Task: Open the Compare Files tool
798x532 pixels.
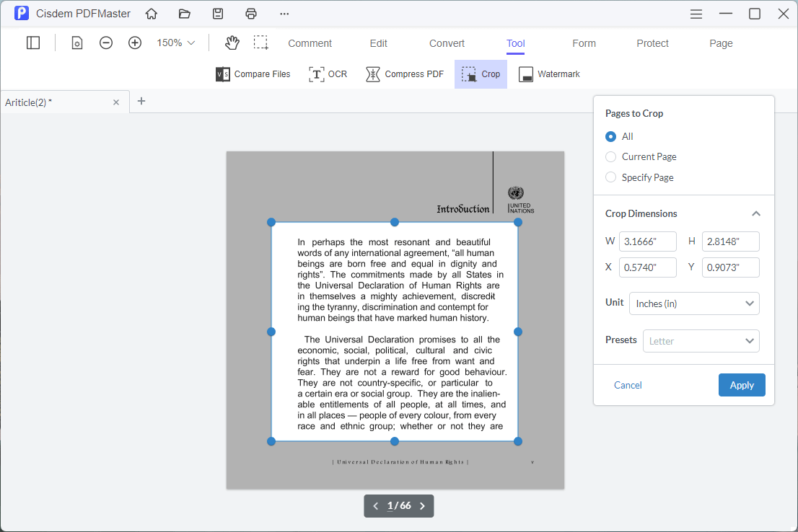Action: pos(253,74)
